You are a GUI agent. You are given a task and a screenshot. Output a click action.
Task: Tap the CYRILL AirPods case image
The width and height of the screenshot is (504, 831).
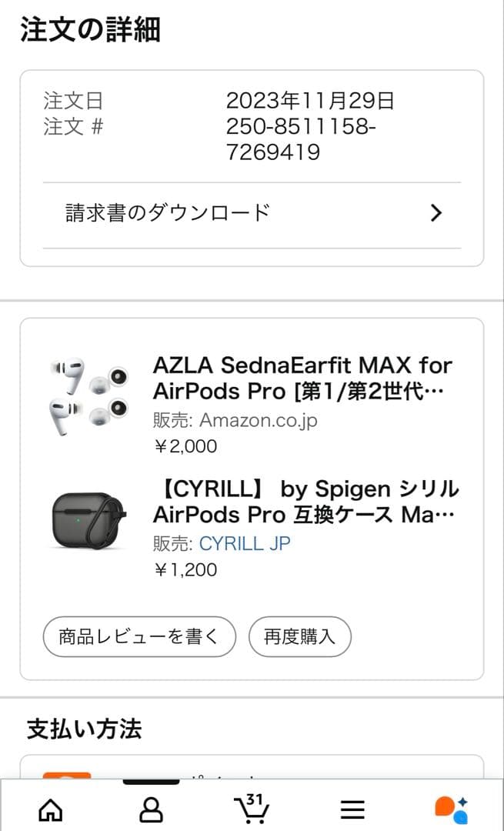tap(85, 517)
